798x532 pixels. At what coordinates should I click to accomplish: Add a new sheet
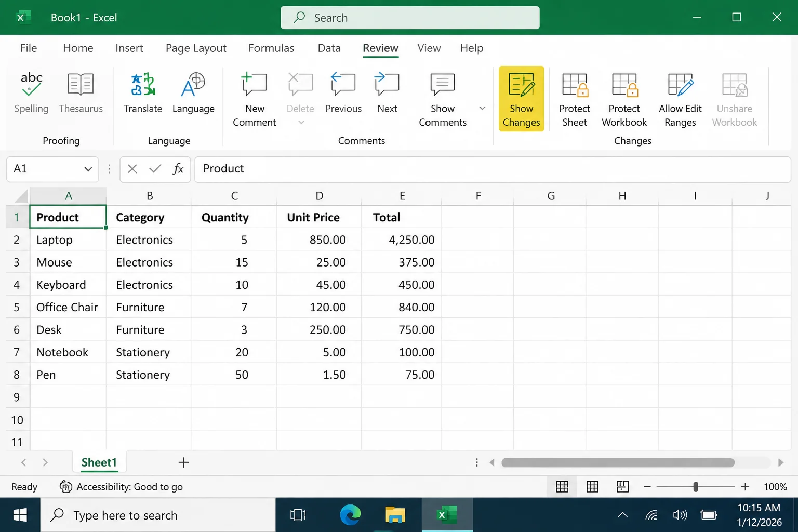click(x=183, y=462)
